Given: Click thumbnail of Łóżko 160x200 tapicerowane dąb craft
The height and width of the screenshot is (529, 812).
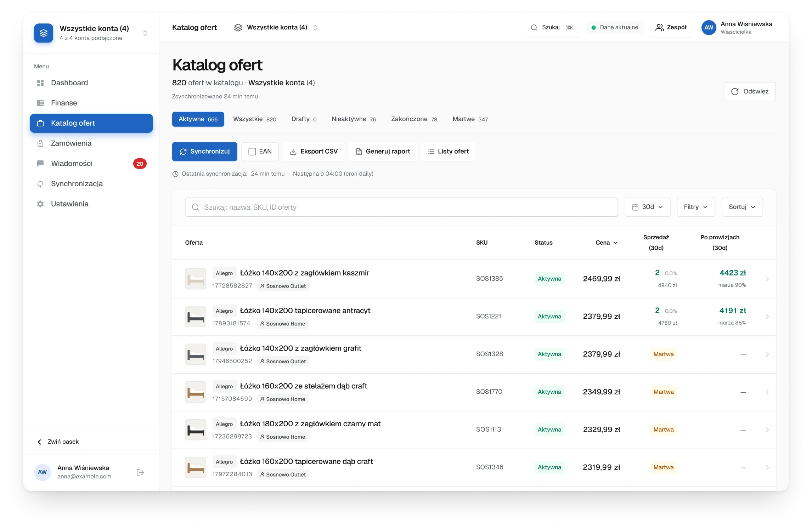Looking at the screenshot, I should pos(196,467).
